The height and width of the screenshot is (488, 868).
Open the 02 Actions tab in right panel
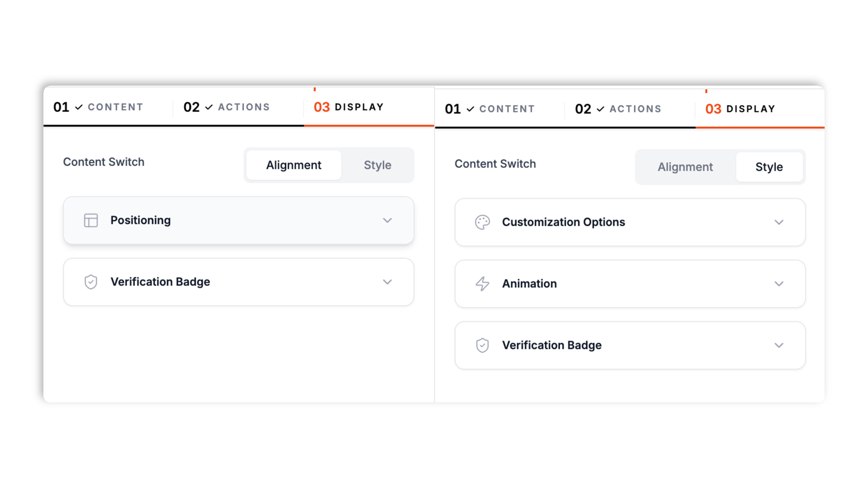point(629,109)
